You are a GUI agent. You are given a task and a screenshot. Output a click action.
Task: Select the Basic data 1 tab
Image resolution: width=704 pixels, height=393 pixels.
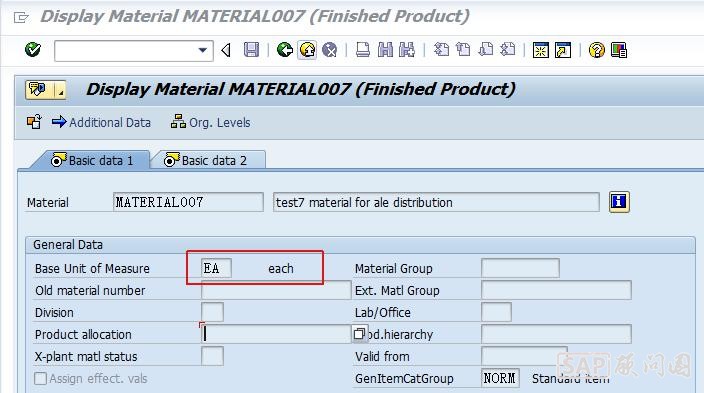(x=93, y=160)
